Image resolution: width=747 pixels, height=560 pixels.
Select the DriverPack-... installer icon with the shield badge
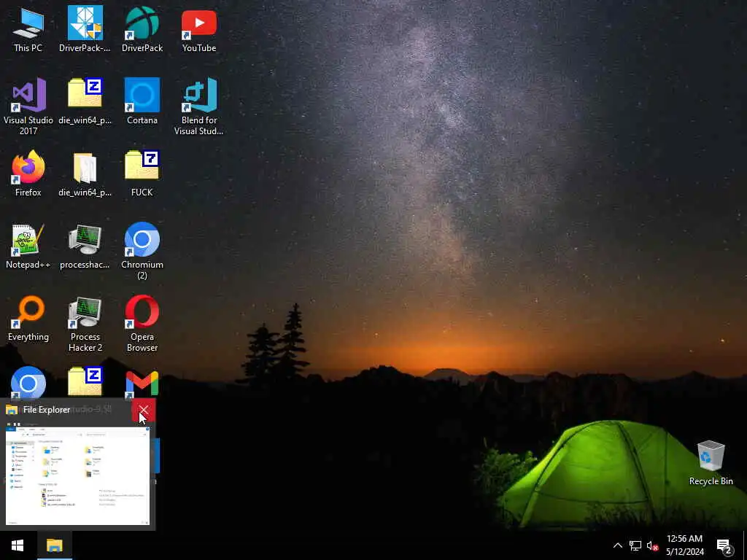[x=85, y=29]
